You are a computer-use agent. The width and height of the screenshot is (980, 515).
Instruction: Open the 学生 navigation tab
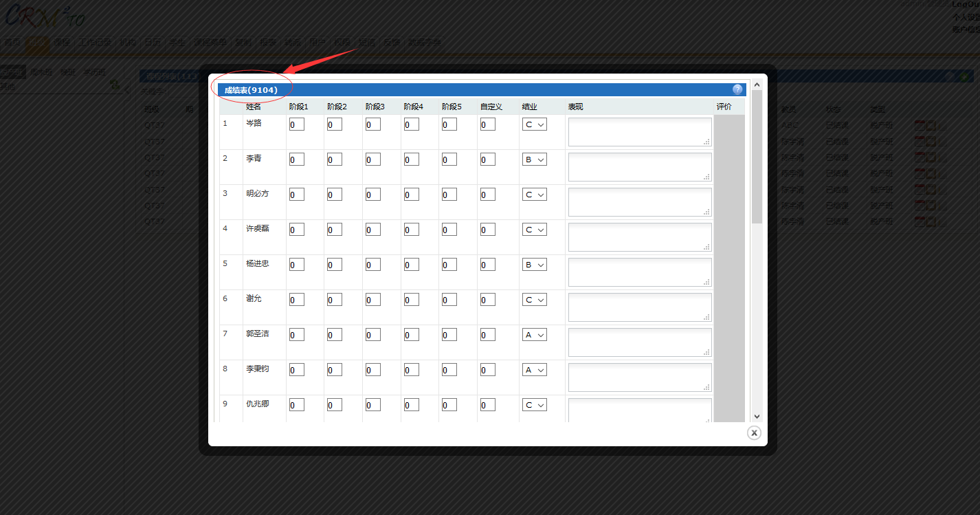tap(177, 42)
